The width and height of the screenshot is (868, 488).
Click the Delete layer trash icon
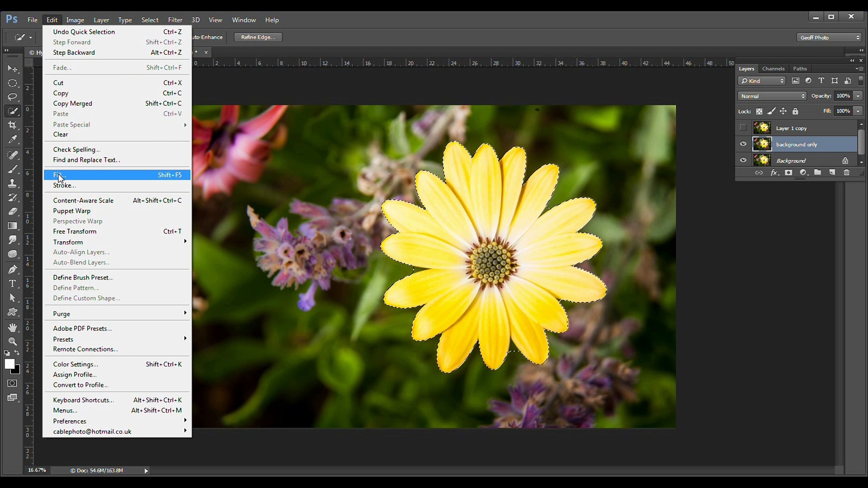(846, 173)
